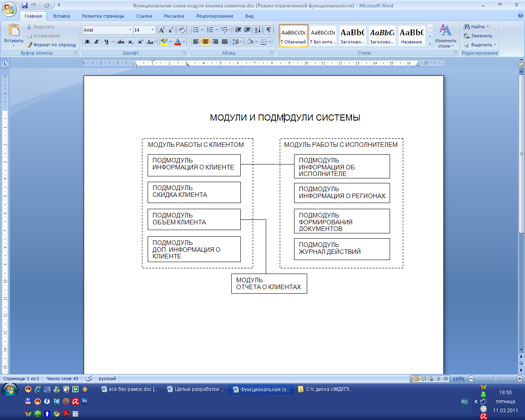This screenshot has width=525, height=420.
Task: Activate Format Painter (Формат по образцу)
Action: tap(51, 45)
